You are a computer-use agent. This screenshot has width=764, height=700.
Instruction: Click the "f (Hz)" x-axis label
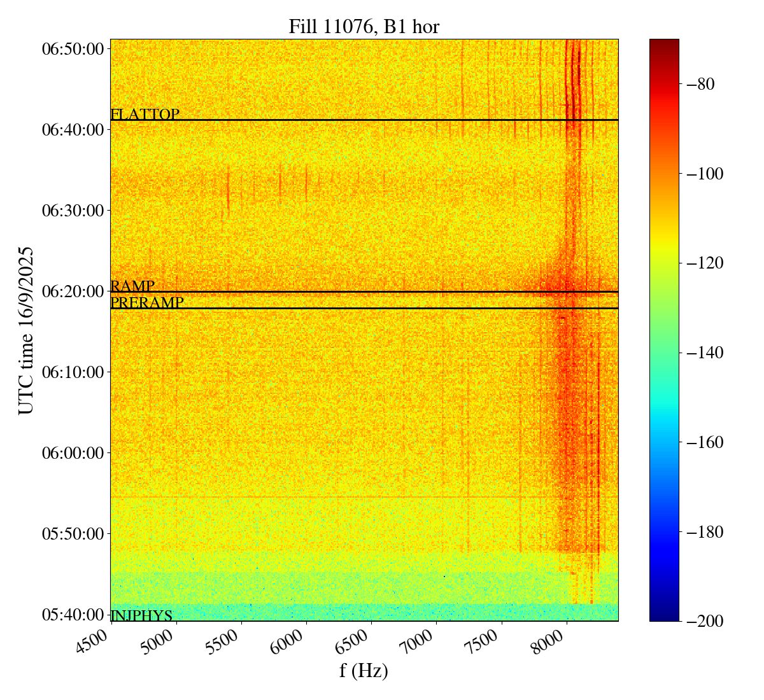[x=364, y=670]
